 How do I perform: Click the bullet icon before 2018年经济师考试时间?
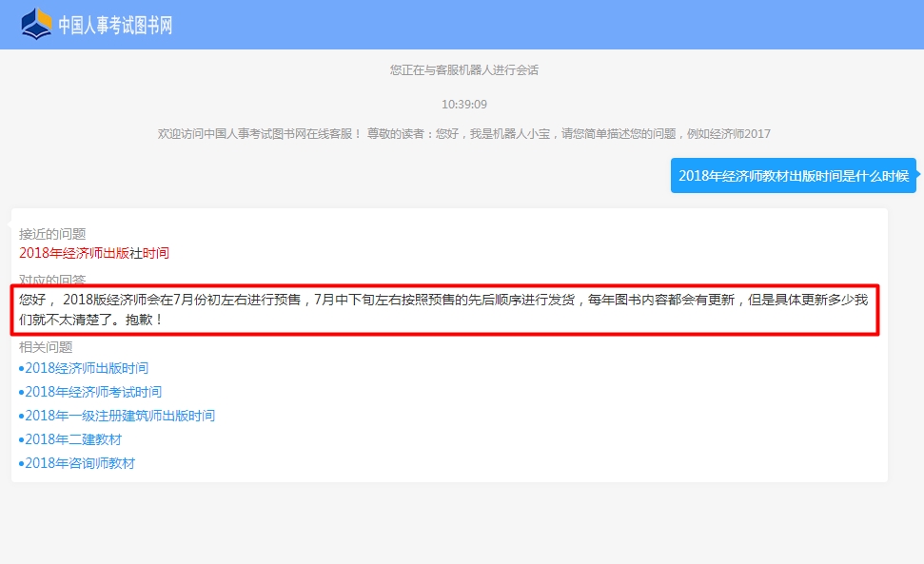click(19, 391)
